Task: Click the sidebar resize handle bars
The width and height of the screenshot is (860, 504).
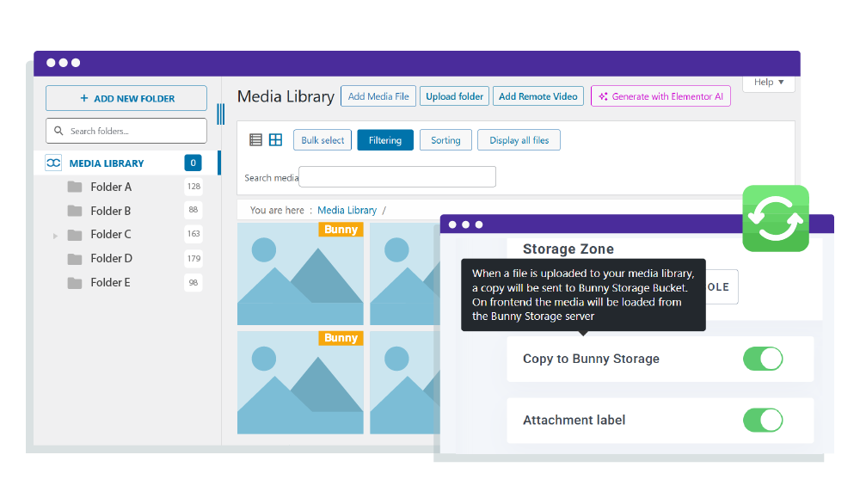Action: coord(220,114)
